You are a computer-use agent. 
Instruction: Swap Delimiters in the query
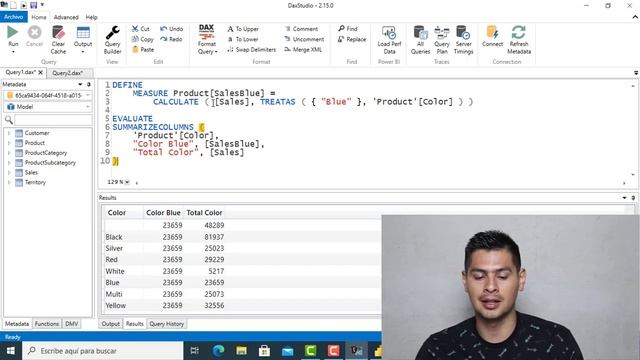coord(251,49)
